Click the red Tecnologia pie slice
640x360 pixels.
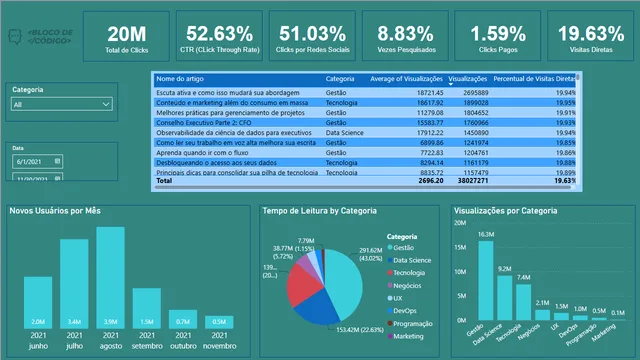(302, 285)
